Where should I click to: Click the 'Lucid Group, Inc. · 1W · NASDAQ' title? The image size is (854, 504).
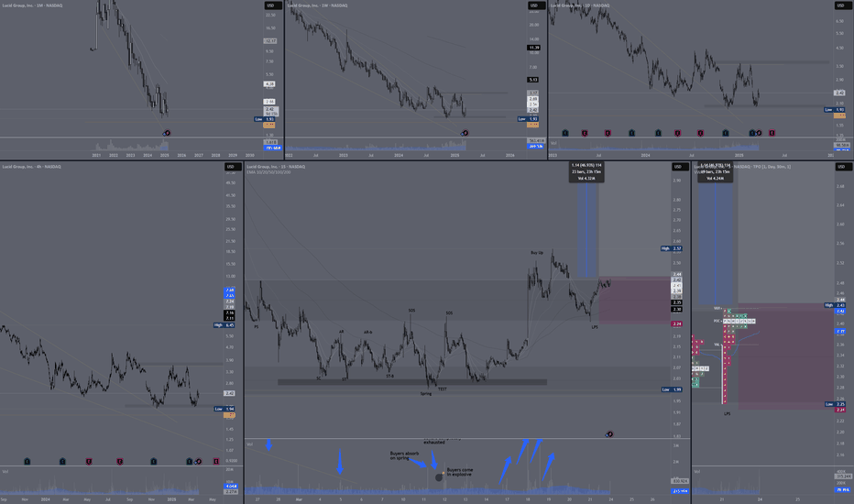[318, 5]
